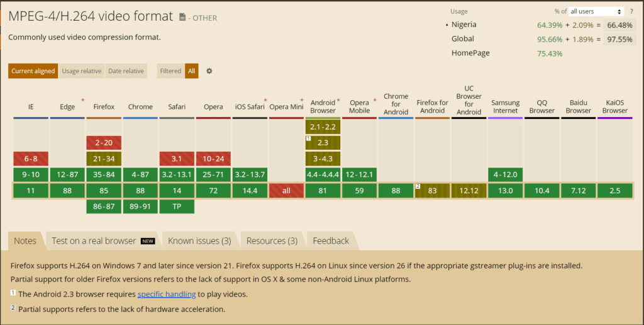Click the IE column header

pyautogui.click(x=31, y=107)
